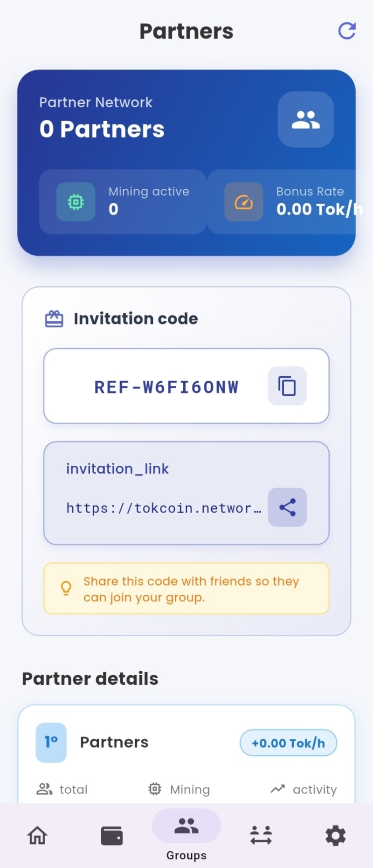The width and height of the screenshot is (373, 868).
Task: Share the invitation link
Action: point(287,507)
